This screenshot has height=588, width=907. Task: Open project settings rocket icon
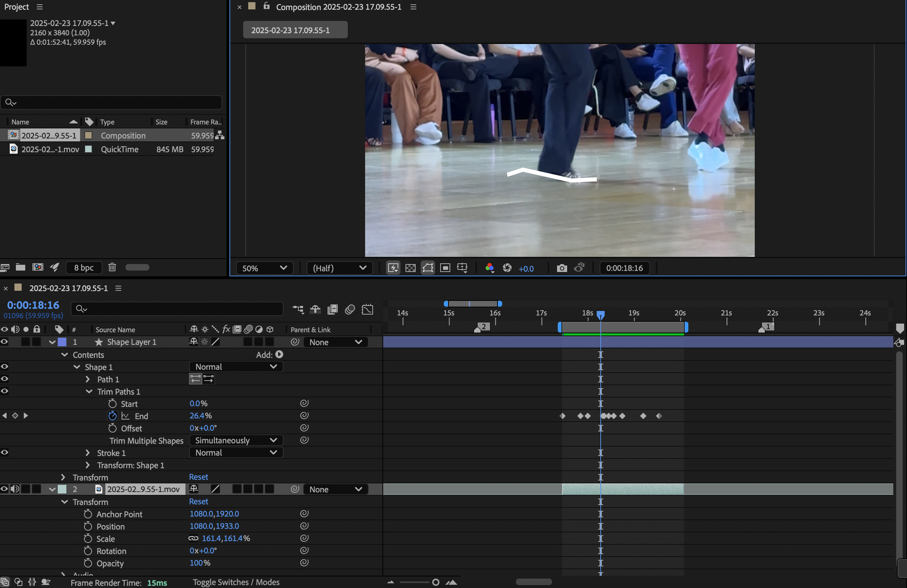click(x=54, y=268)
